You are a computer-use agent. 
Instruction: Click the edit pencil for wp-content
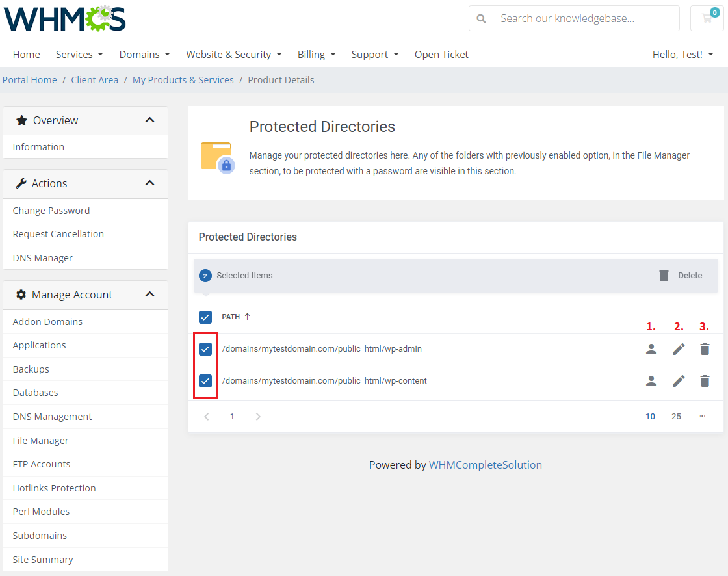(679, 381)
